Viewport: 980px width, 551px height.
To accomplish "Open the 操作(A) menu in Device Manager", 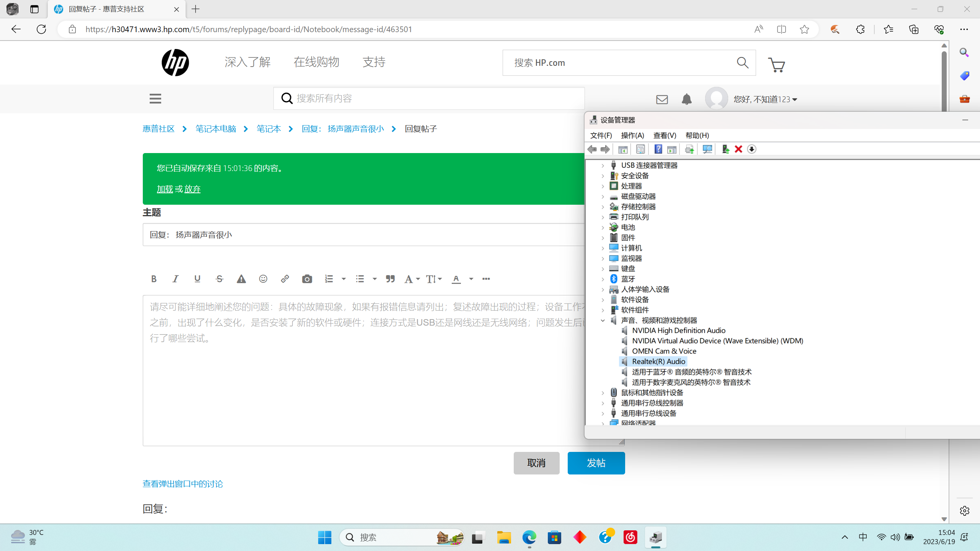I will point(632,135).
